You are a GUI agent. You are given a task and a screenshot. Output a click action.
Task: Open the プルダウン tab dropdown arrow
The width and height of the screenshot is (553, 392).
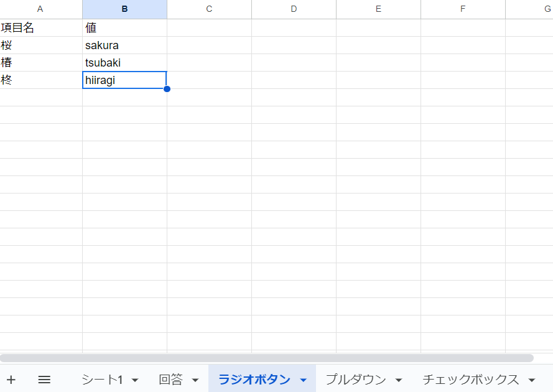click(x=399, y=380)
